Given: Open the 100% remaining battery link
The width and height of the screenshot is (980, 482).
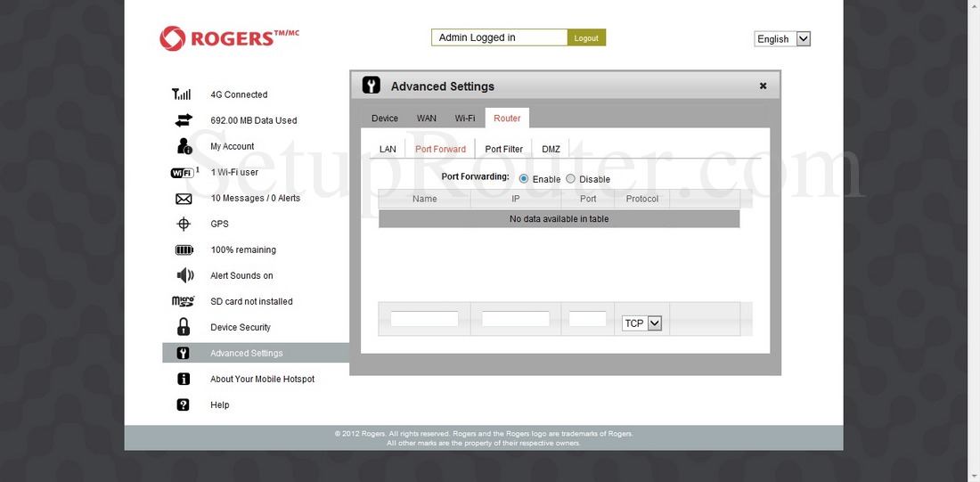Looking at the screenshot, I should click(x=243, y=249).
